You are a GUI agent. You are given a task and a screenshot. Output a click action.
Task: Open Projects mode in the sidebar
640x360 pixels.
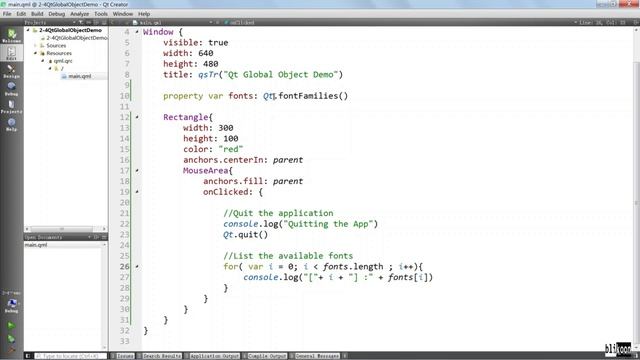click(11, 107)
